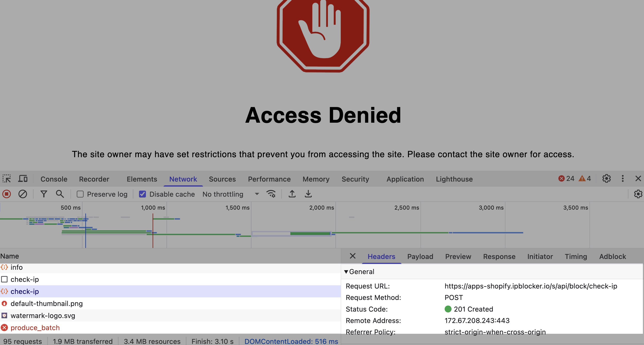Click the red error icon of produce_batch
644x345 pixels.
coord(4,328)
